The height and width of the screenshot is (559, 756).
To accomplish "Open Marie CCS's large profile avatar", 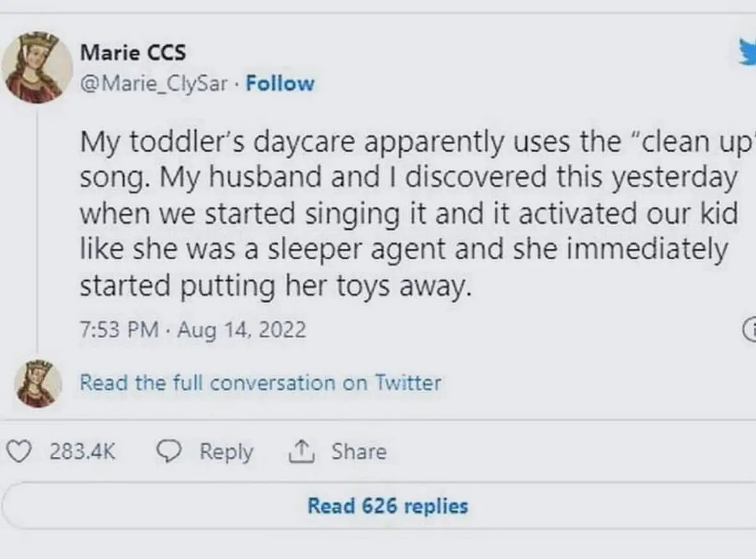I will (x=37, y=67).
